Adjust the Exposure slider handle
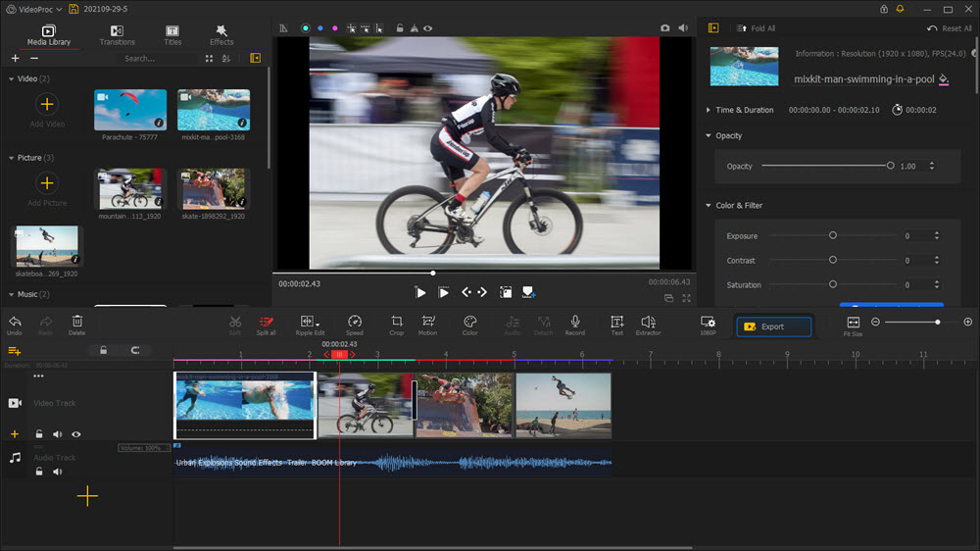 tap(833, 236)
